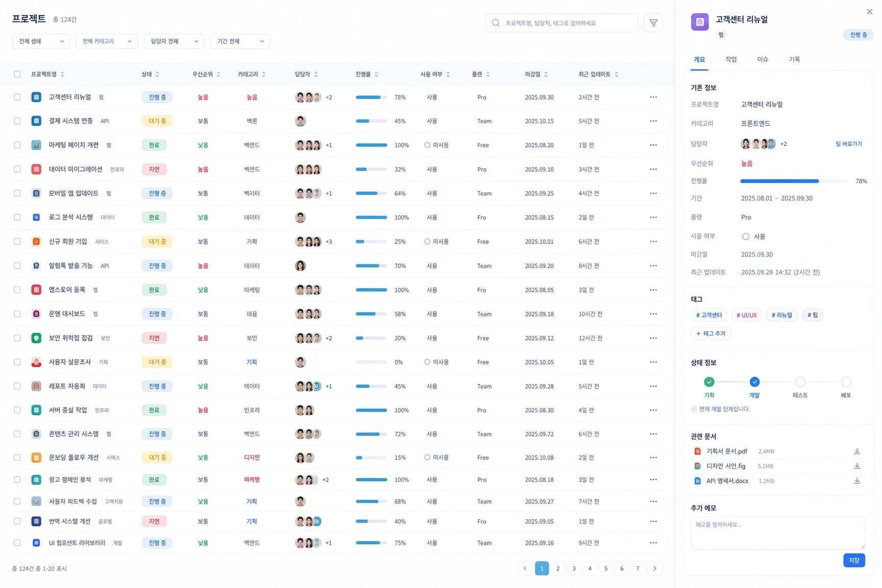Toggle the 사용 여부 radio in detail panel
The width and height of the screenshot is (882, 588).
coord(746,236)
